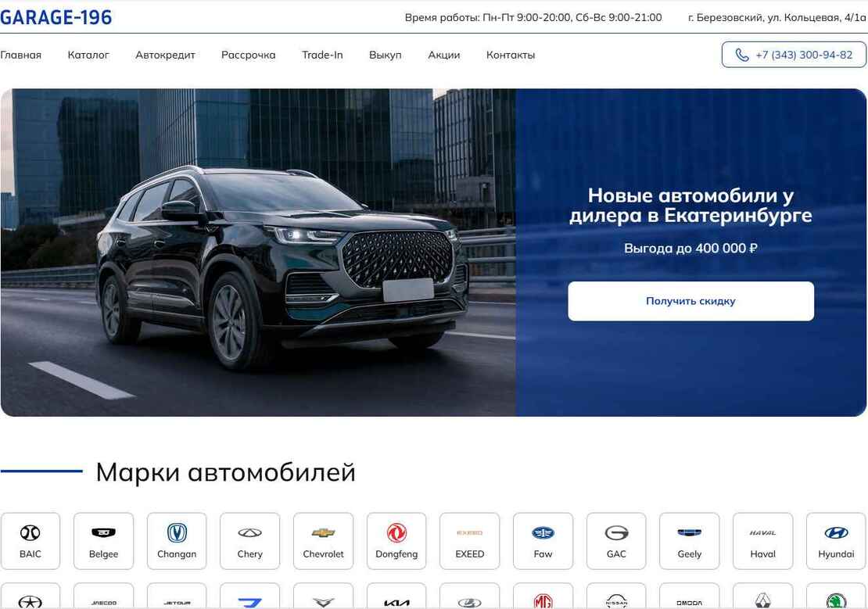The width and height of the screenshot is (868, 609).
Task: Click the Hyundai logo tile
Action: coord(836,541)
